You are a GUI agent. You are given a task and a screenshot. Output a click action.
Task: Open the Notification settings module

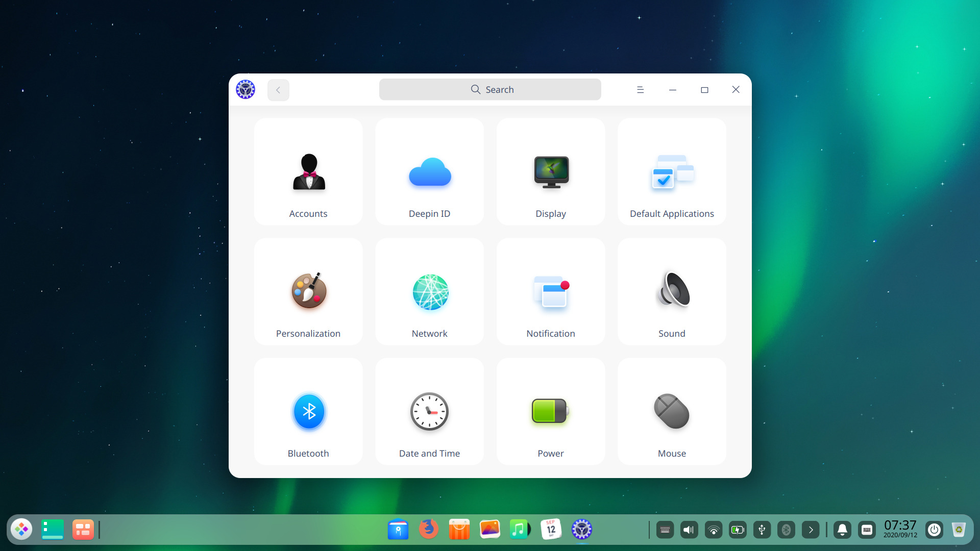[550, 291]
